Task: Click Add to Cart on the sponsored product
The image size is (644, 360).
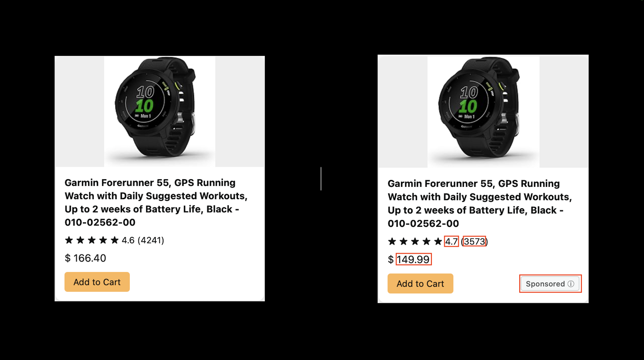Action: tap(420, 284)
